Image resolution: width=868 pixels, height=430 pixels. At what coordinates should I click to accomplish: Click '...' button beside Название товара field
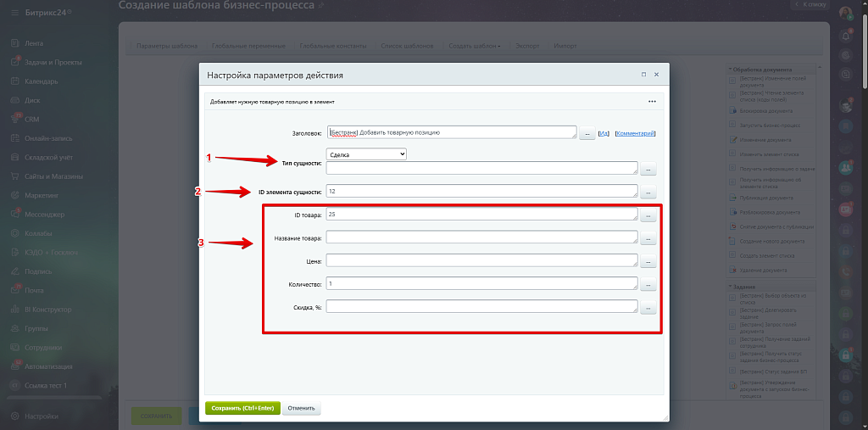click(x=648, y=240)
